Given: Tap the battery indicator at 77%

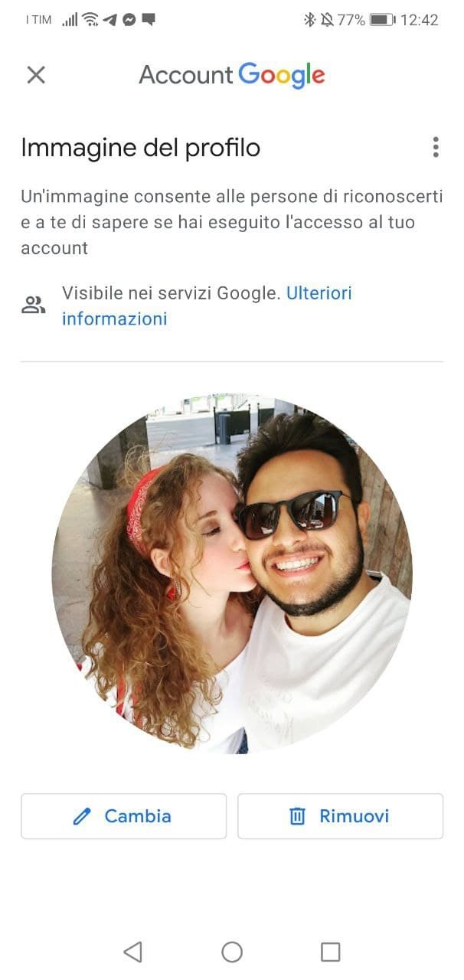Looking at the screenshot, I should pyautogui.click(x=382, y=20).
